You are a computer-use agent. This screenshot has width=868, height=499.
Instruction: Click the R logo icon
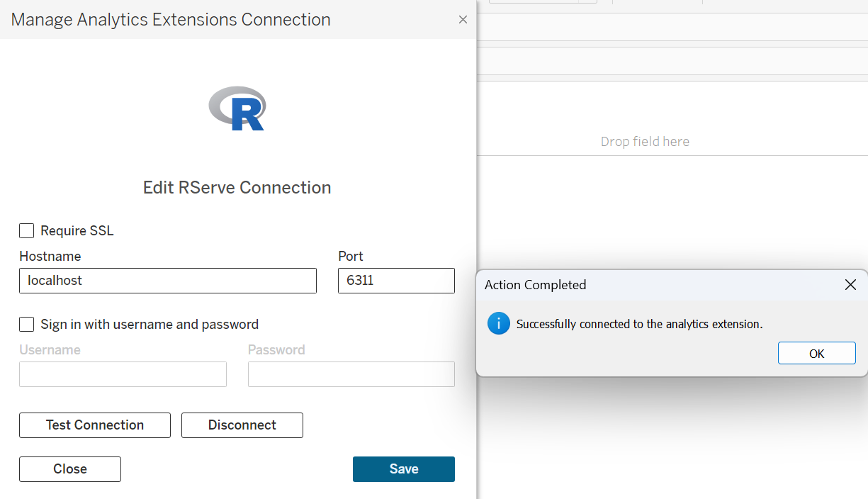[237, 108]
